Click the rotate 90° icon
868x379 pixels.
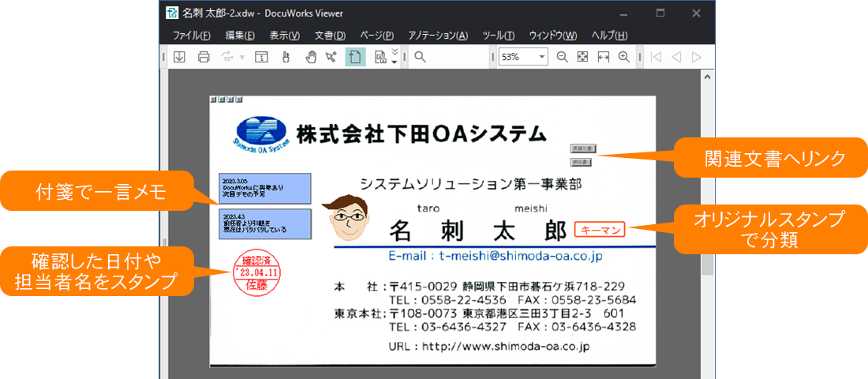tap(227, 57)
